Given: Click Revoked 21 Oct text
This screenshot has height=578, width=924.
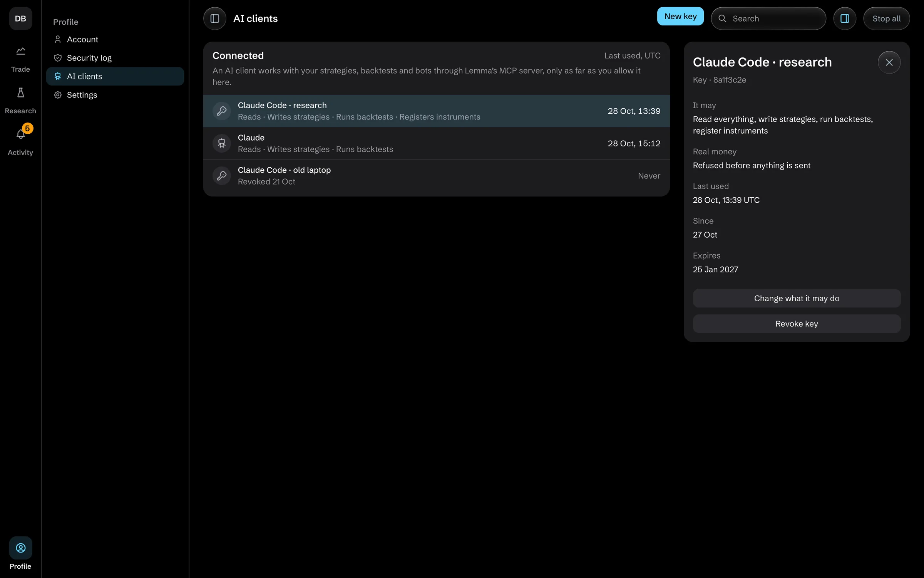Looking at the screenshot, I should [266, 181].
